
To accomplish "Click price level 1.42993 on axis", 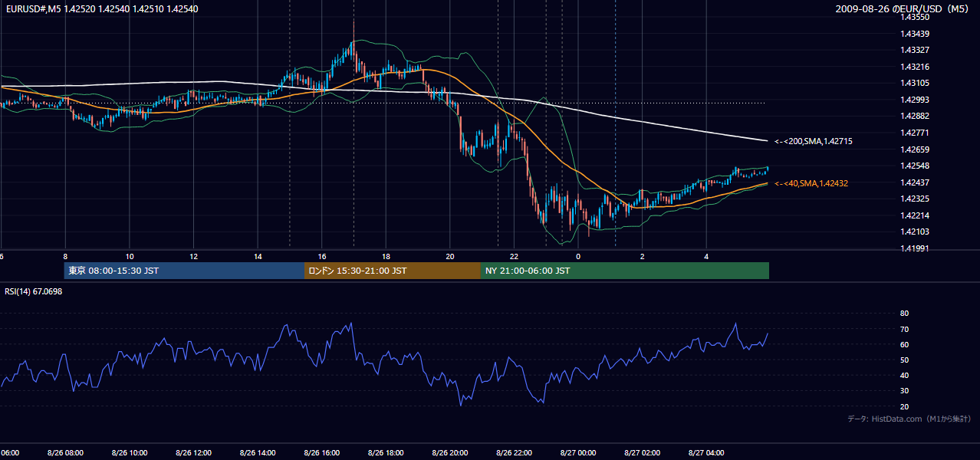I will pos(916,100).
